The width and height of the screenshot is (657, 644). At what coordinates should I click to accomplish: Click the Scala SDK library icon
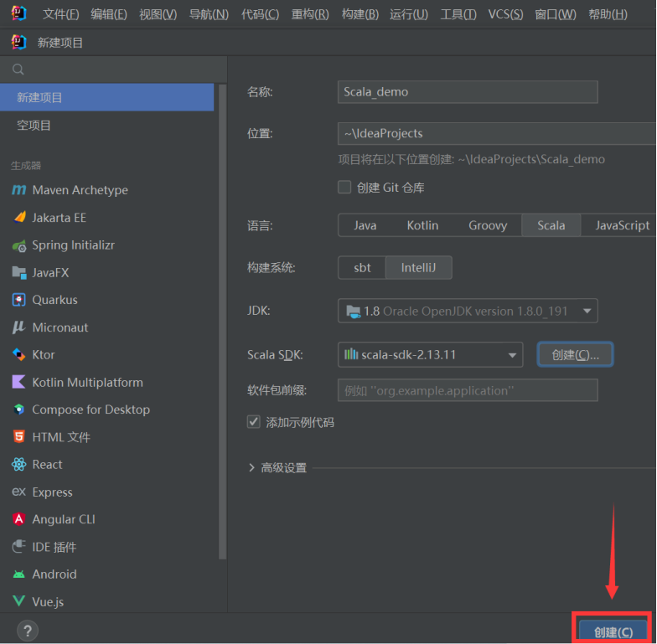pos(350,354)
